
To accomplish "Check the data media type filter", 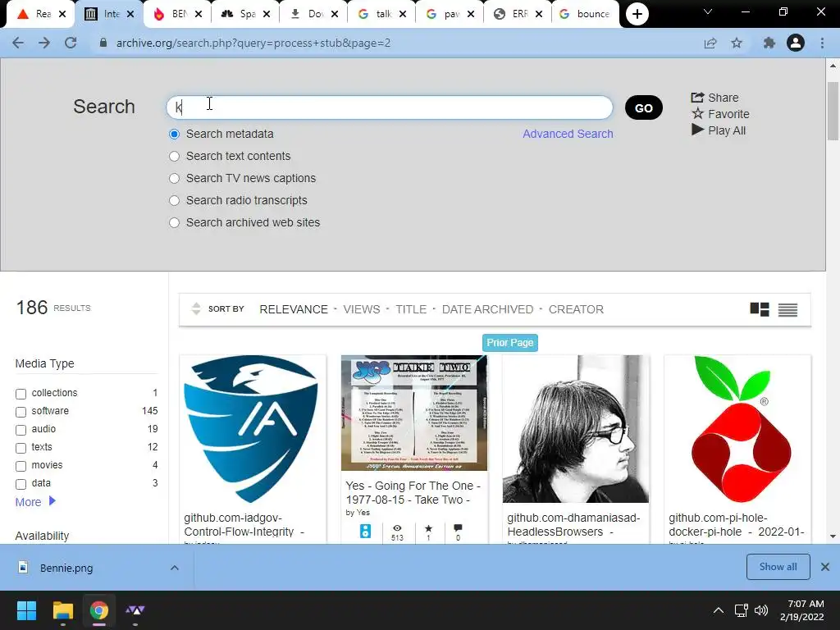I will (x=21, y=484).
